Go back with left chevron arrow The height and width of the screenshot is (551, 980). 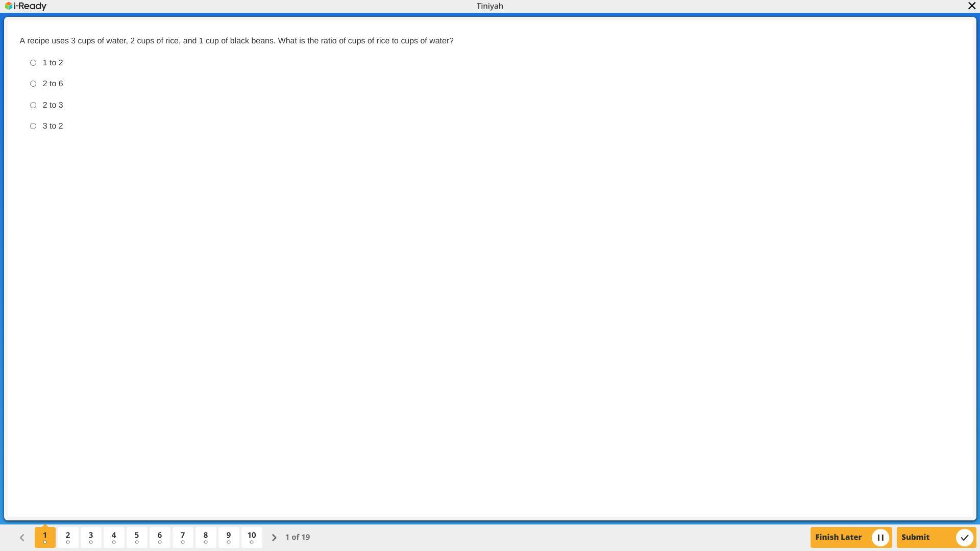[x=22, y=537]
